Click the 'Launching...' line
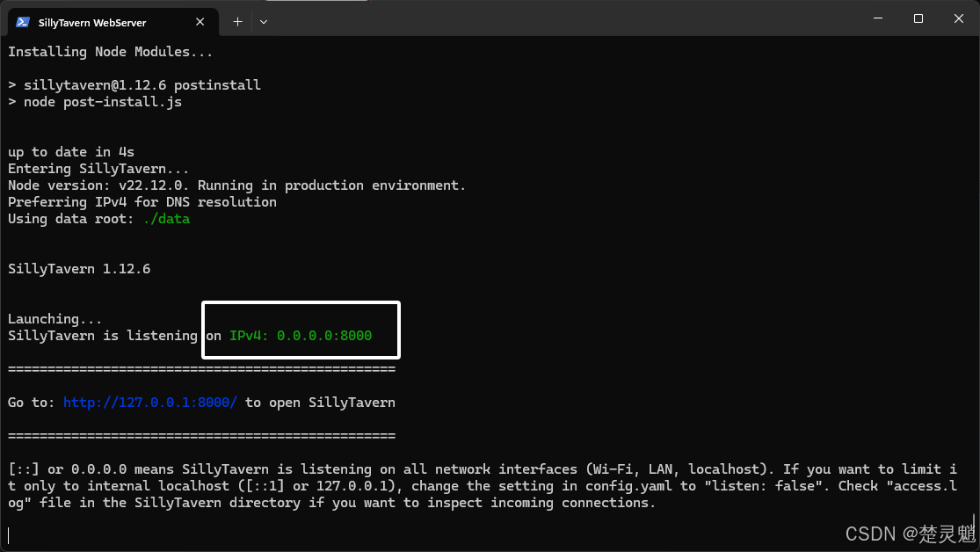The width and height of the screenshot is (980, 552). pyautogui.click(x=55, y=319)
